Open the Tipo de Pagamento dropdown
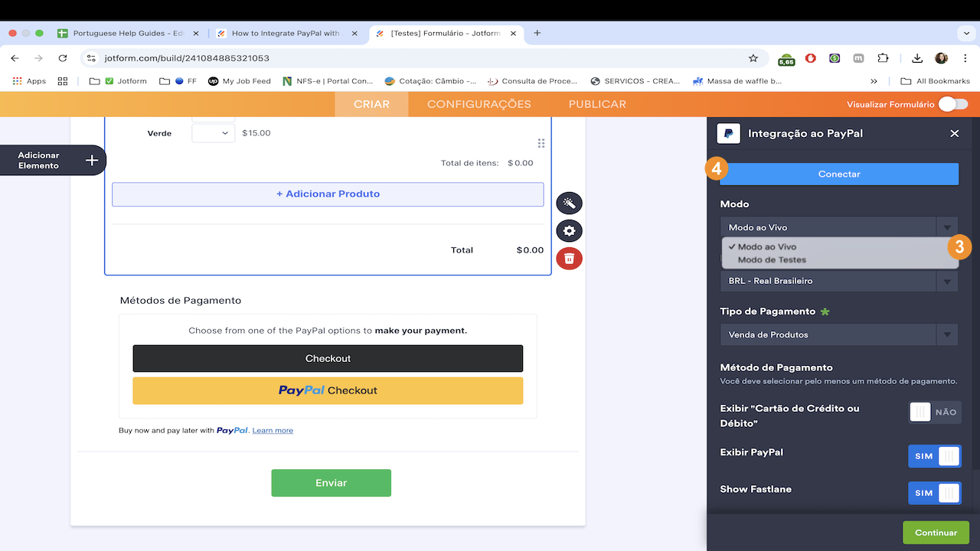This screenshot has width=980, height=551. tap(839, 334)
